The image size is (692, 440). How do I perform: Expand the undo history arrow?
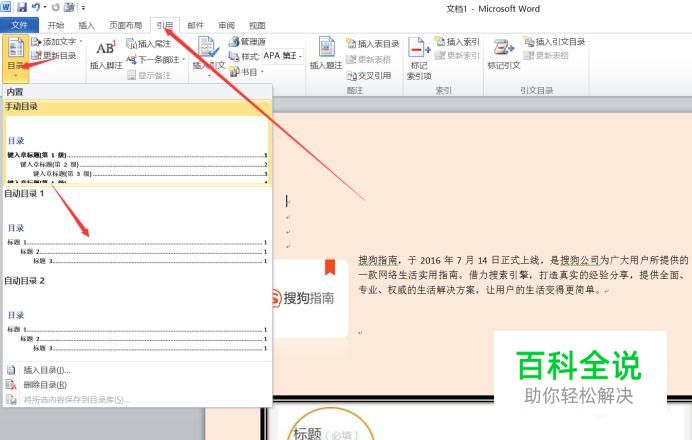[45, 7]
